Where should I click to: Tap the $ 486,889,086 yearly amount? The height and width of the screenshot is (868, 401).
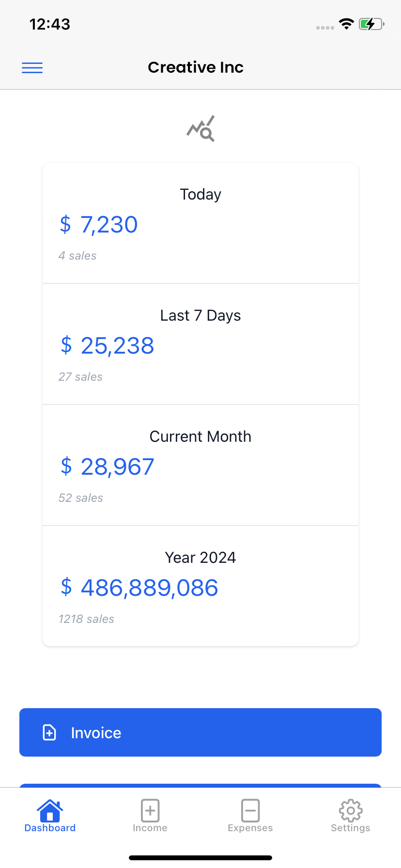[x=139, y=588]
